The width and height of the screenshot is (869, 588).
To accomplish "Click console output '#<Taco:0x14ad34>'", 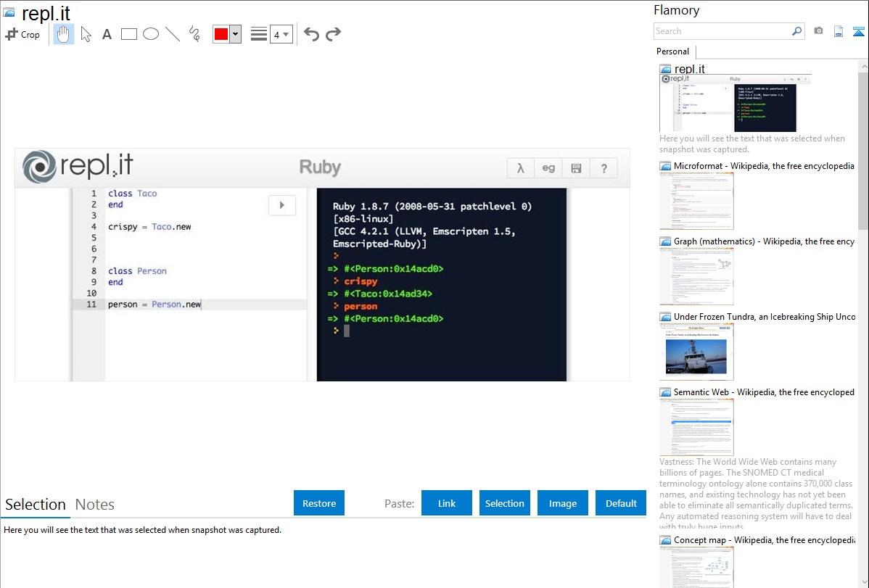I will point(388,294).
